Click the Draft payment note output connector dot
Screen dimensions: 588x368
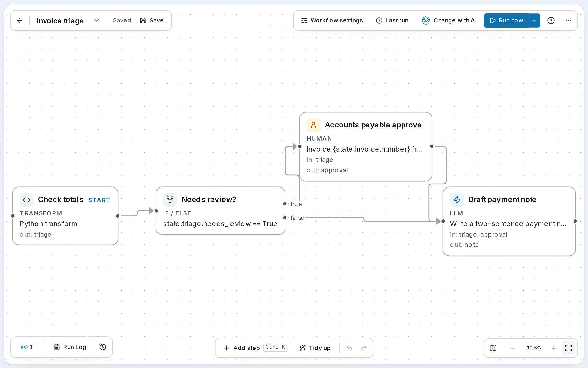click(575, 221)
